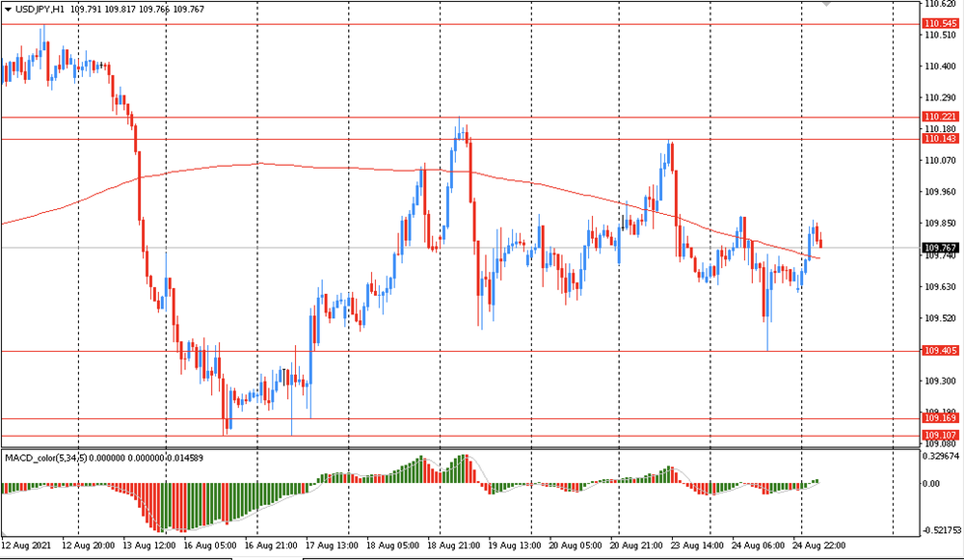Click the MACD_color(5,34,5) indicator label
Screen dimensions: 964x560
[x=46, y=458]
